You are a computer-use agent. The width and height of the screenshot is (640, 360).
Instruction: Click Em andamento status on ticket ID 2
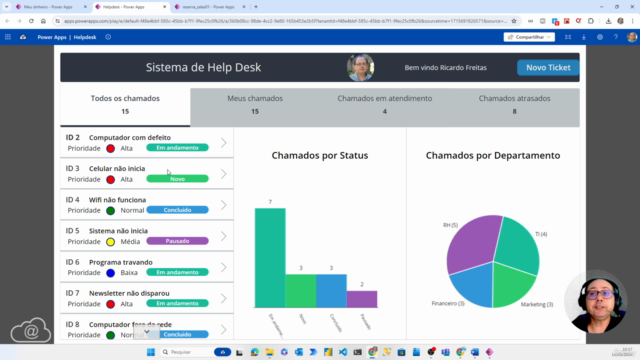(178, 148)
